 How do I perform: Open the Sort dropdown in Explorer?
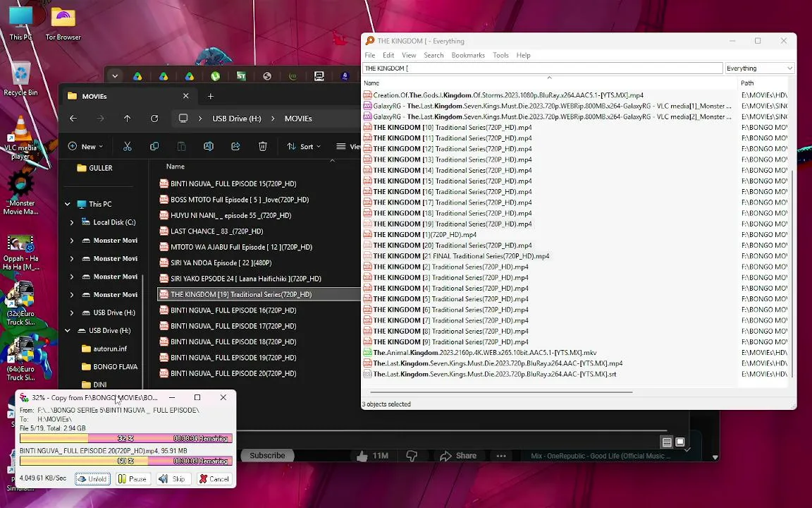(x=304, y=147)
